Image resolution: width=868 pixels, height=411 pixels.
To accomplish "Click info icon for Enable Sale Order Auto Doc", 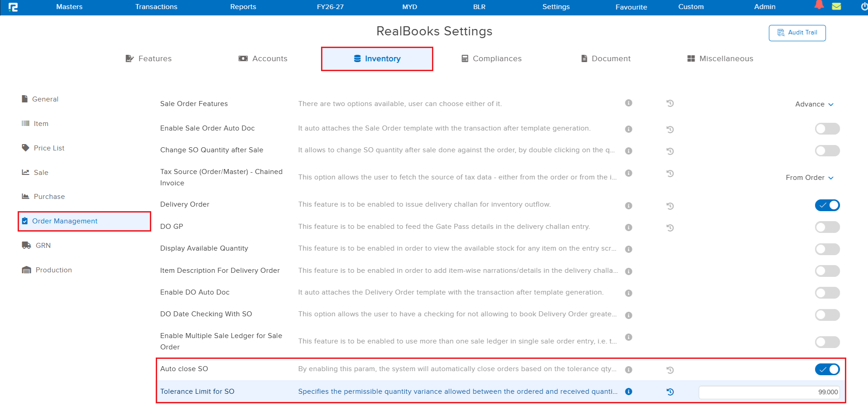I will click(628, 129).
